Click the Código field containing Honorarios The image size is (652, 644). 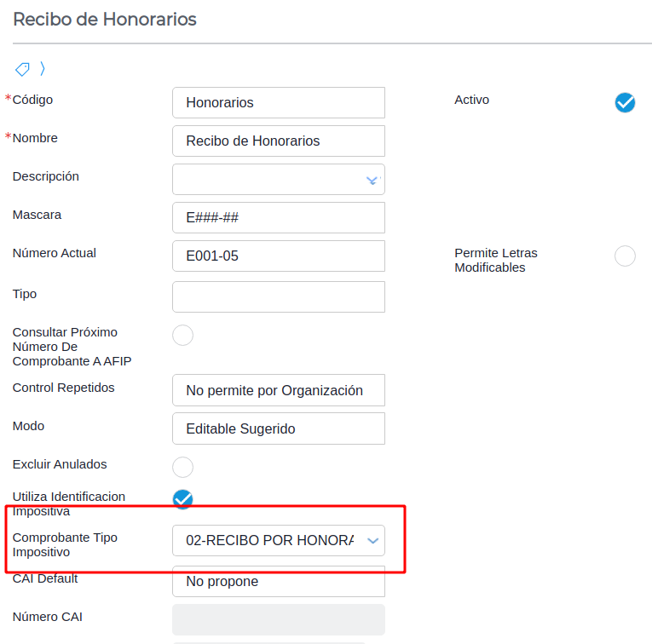tap(278, 102)
